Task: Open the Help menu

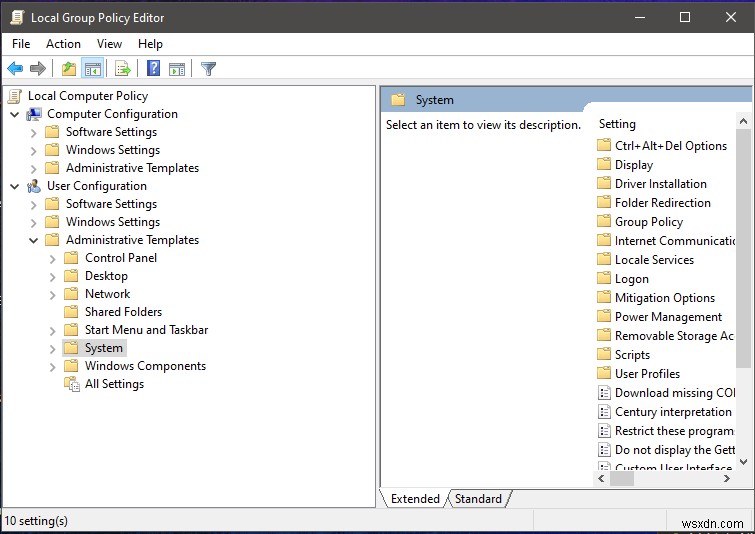Action: pos(150,44)
